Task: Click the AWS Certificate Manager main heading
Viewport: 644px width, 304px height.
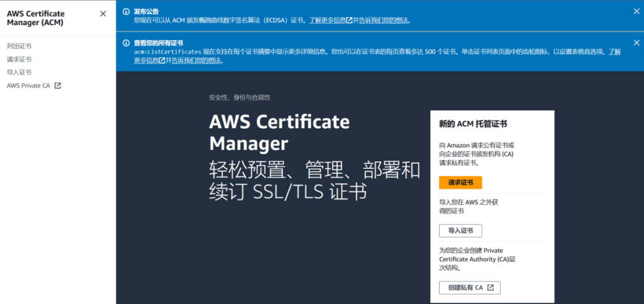Action: [x=279, y=133]
